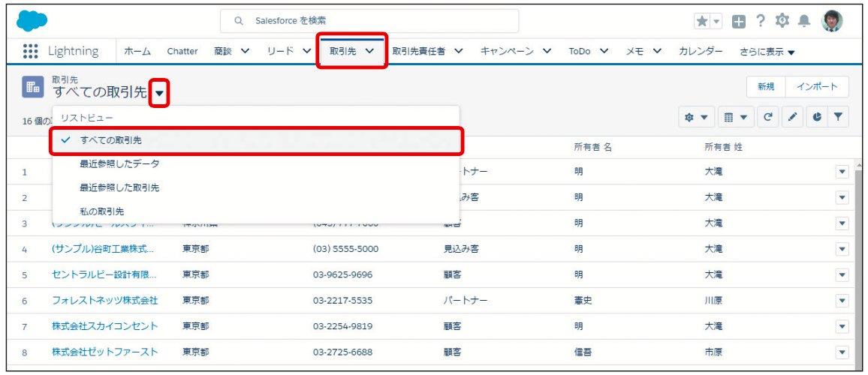Click owner surname 川原 cell
This screenshot has height=375, width=868.
click(713, 300)
